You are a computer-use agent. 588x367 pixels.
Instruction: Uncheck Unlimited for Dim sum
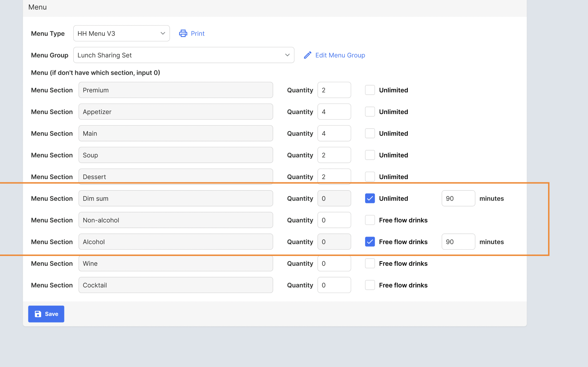(x=370, y=198)
